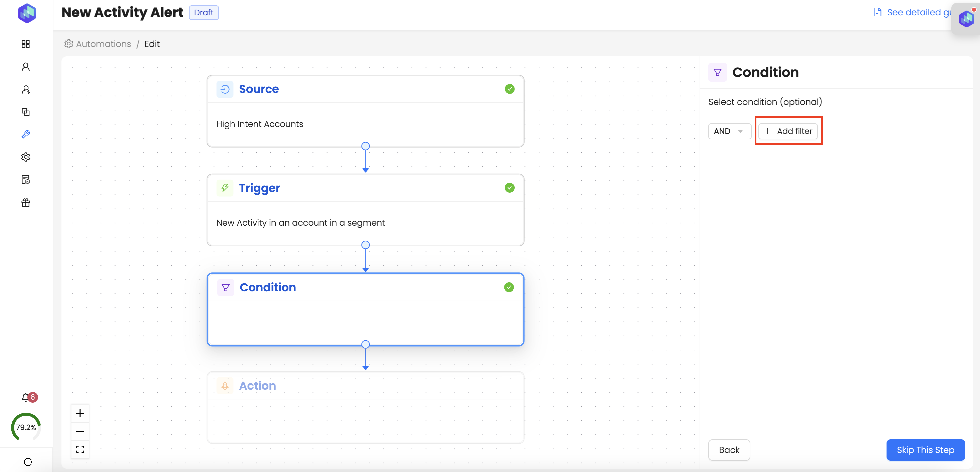Click the Source node green checkmark
This screenshot has width=980, height=472.
(x=509, y=89)
